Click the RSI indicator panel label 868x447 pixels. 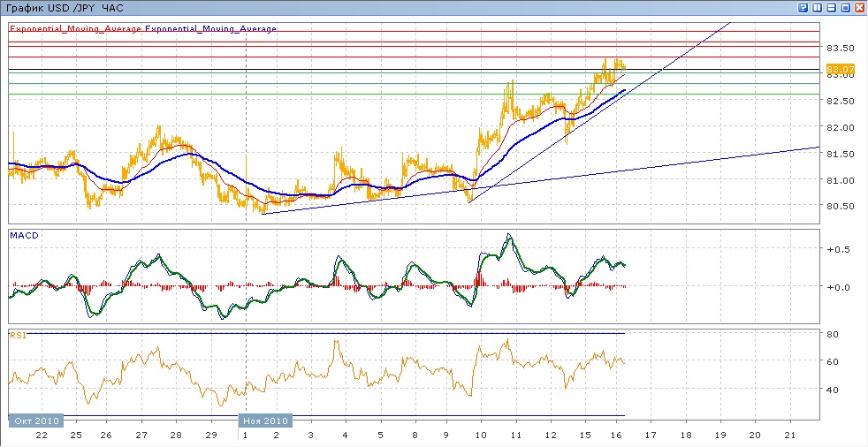click(17, 335)
